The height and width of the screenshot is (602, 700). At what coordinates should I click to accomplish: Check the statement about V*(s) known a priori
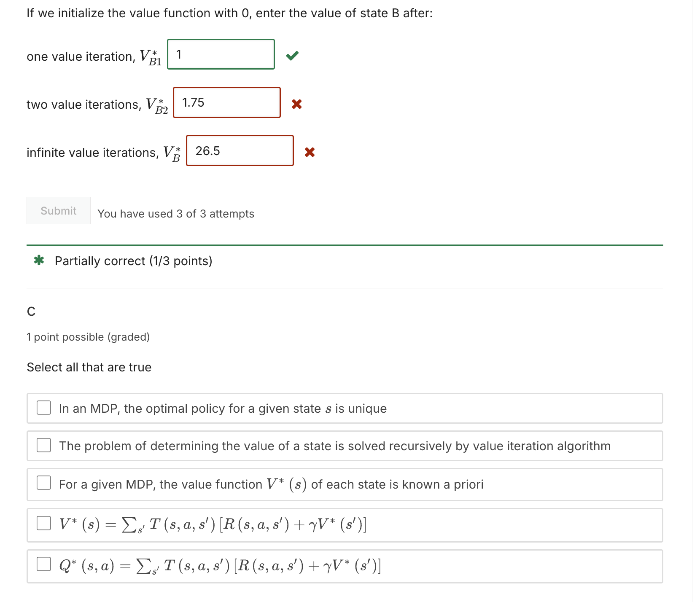[x=43, y=484]
